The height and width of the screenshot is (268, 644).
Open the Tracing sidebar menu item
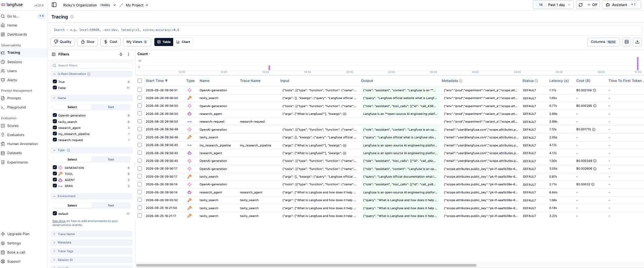[x=13, y=53]
